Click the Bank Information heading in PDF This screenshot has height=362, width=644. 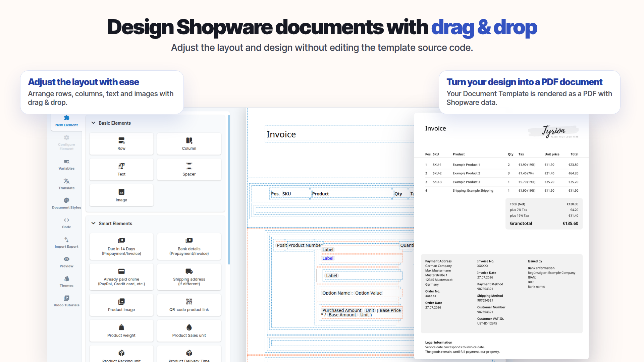[x=541, y=268]
